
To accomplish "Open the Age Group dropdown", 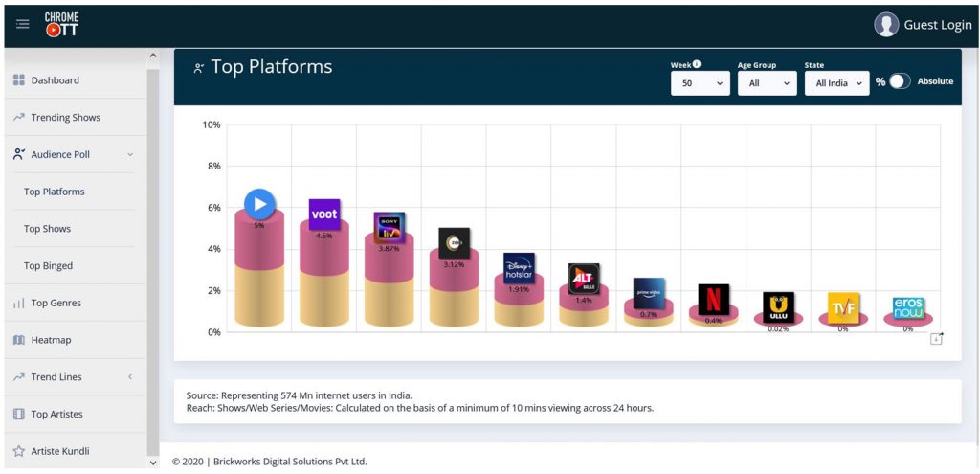I will [767, 83].
